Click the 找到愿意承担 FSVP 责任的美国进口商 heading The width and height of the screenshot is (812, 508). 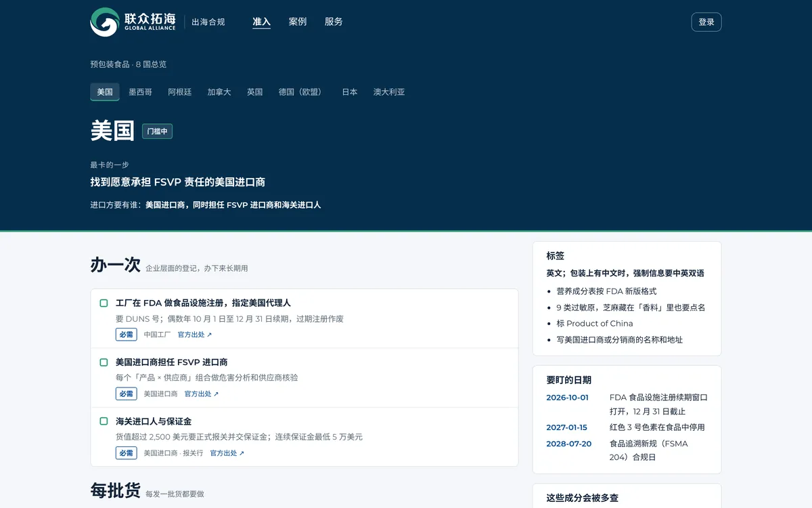[x=178, y=182]
